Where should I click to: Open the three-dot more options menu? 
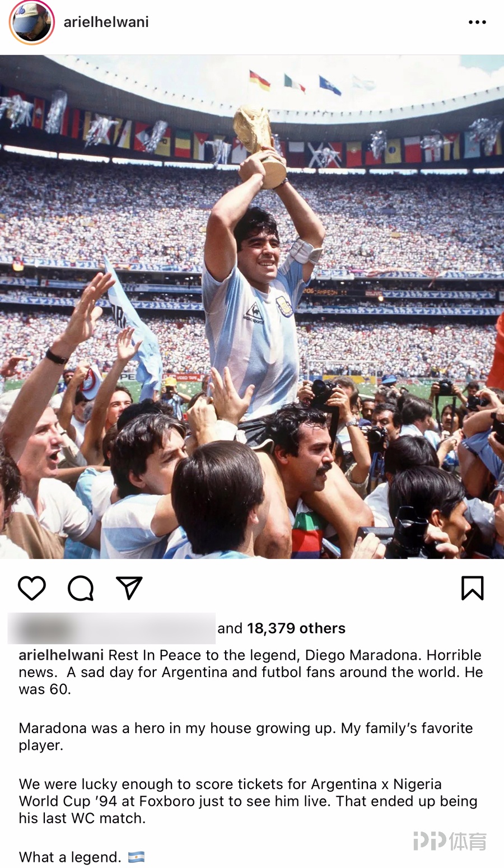point(477,22)
